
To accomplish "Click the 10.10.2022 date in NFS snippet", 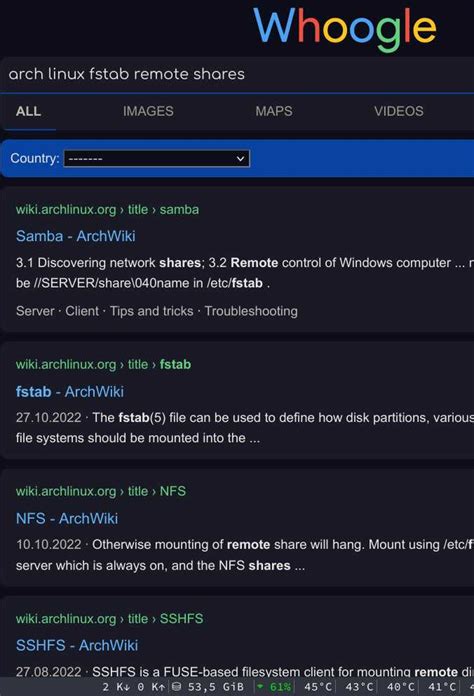I will (x=49, y=545).
